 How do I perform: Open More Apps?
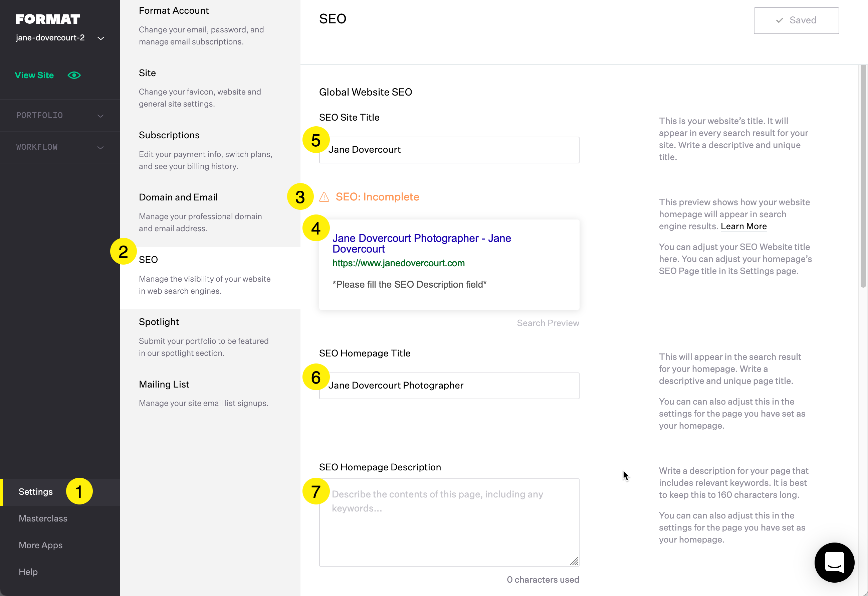tap(40, 545)
